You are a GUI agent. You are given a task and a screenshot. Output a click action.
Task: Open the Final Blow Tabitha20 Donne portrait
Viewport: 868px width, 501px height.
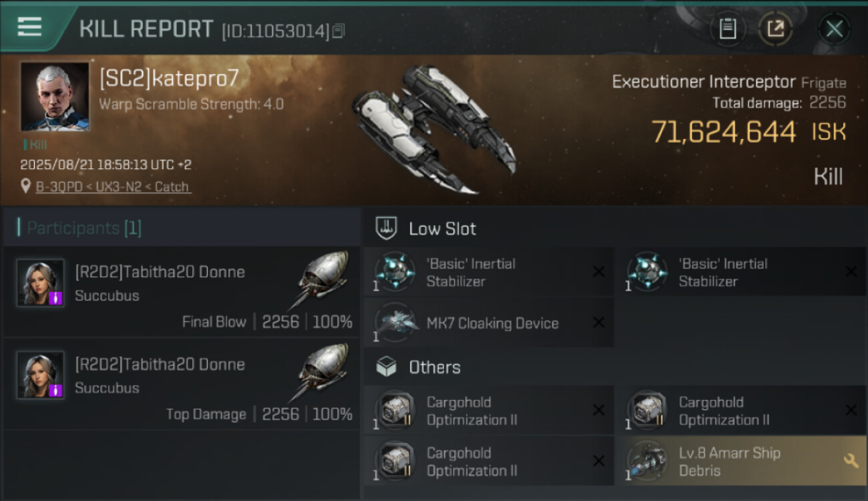pyautogui.click(x=40, y=283)
